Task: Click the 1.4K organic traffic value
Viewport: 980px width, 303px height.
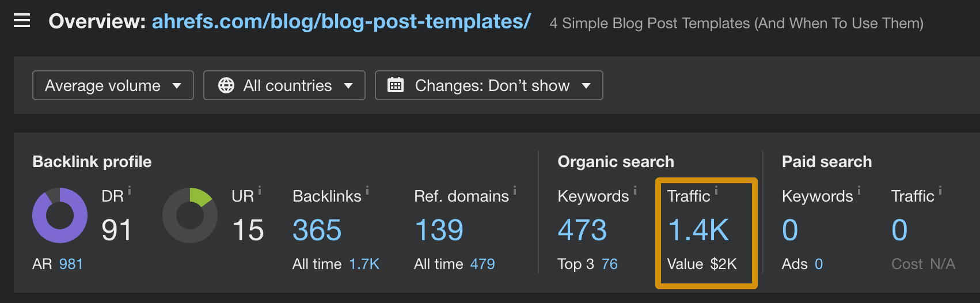Action: pos(698,230)
